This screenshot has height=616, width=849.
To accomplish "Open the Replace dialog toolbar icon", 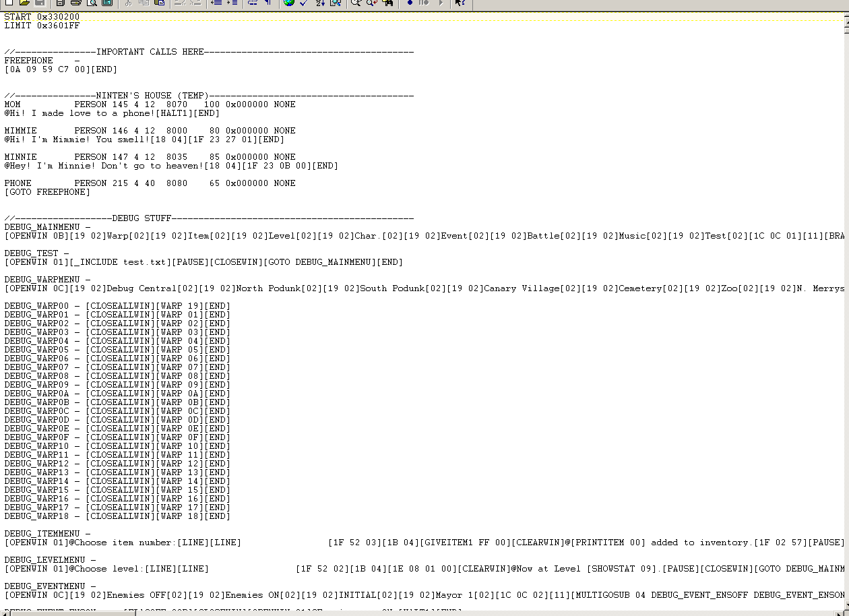I will (x=371, y=3).
